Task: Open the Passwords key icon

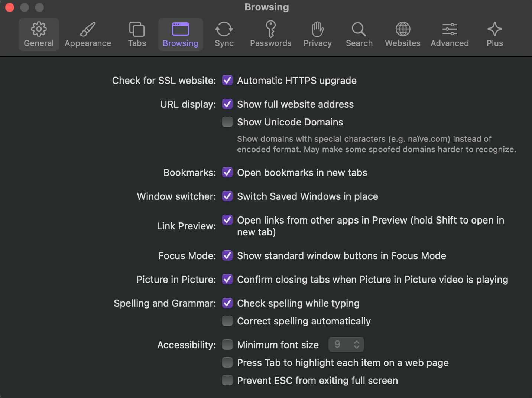Action: [270, 29]
